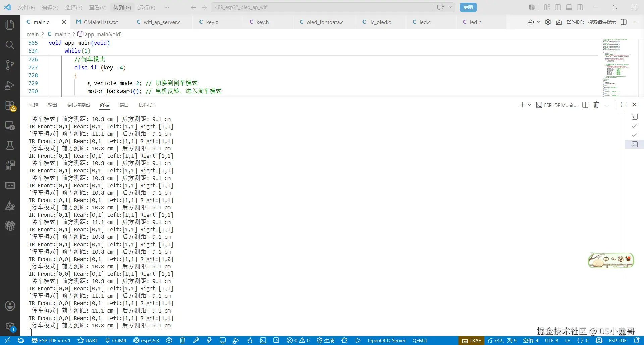This screenshot has height=345, width=644.
Task: Open SDK configuration editor gear in status bar
Action: point(169,340)
